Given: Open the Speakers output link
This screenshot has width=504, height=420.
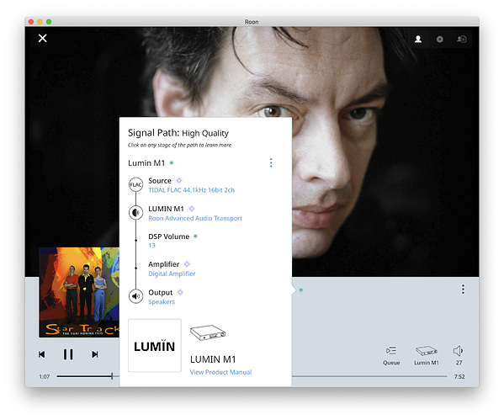Looking at the screenshot, I should coord(162,301).
